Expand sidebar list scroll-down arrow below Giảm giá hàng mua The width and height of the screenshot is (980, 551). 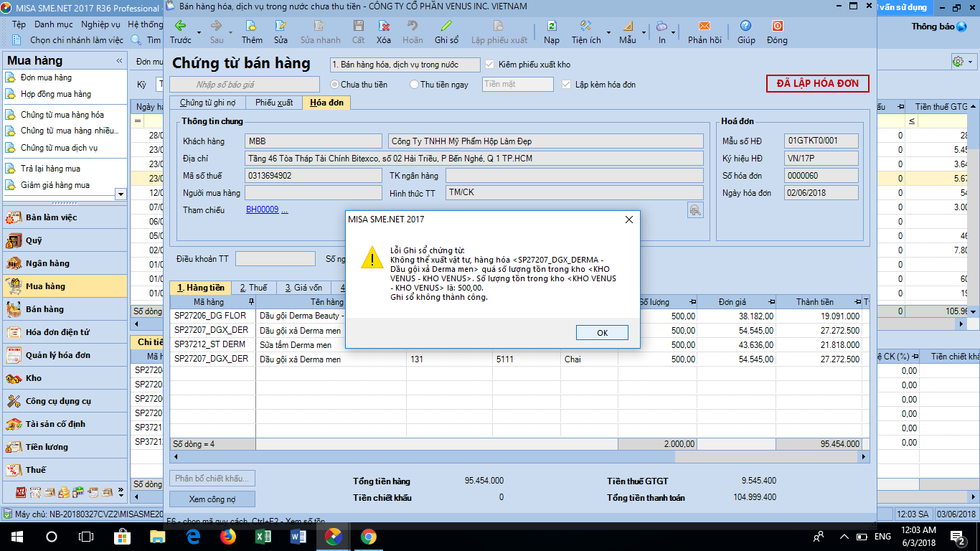point(120,194)
